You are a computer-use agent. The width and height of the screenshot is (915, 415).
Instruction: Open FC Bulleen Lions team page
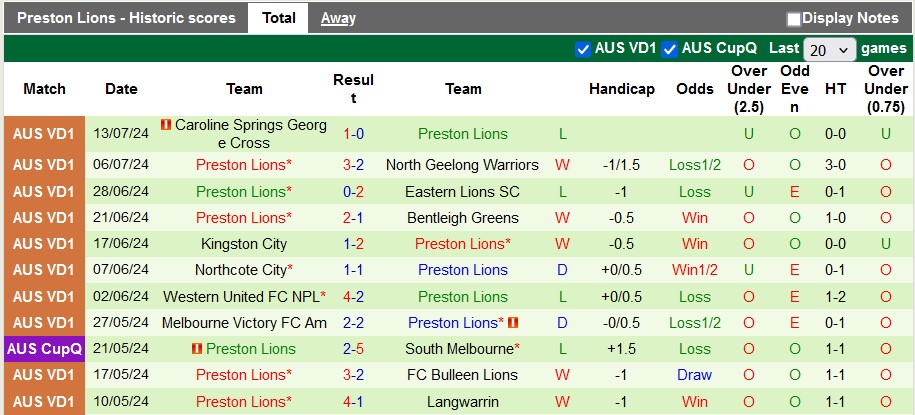[x=462, y=375]
